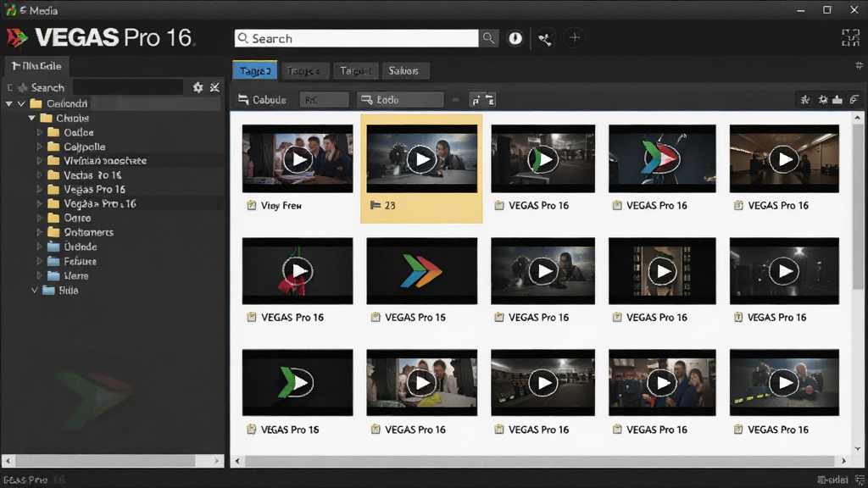Click the round clock icon beside search
Viewport: 868px width, 488px height.
click(x=515, y=38)
